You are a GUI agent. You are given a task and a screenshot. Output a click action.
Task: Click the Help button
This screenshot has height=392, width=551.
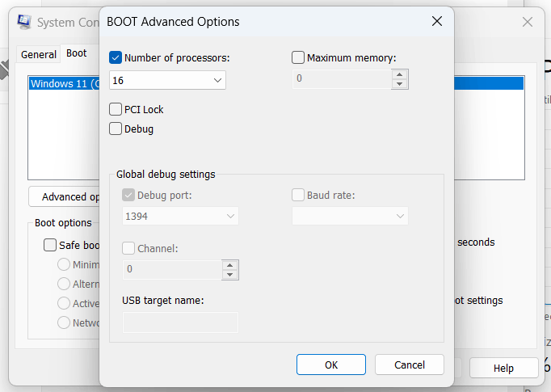click(x=503, y=368)
